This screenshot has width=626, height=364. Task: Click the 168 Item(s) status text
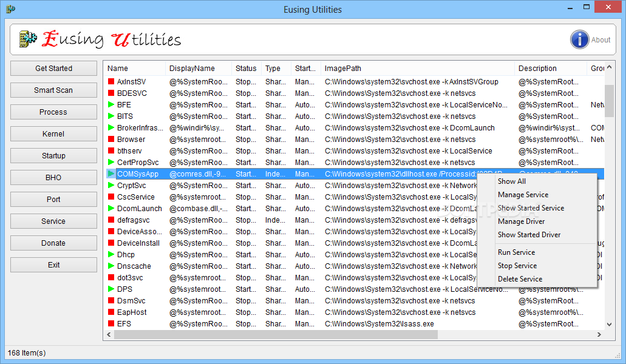point(27,353)
